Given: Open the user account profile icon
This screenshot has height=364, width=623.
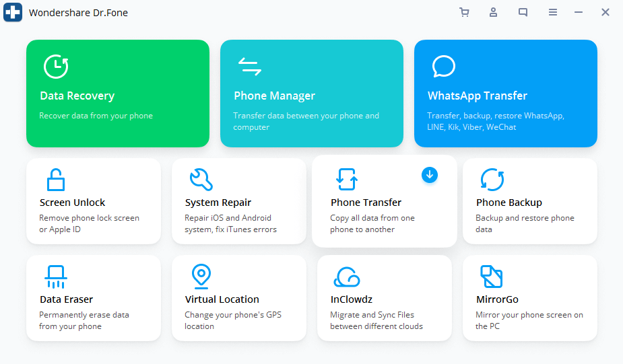Looking at the screenshot, I should click(494, 12).
